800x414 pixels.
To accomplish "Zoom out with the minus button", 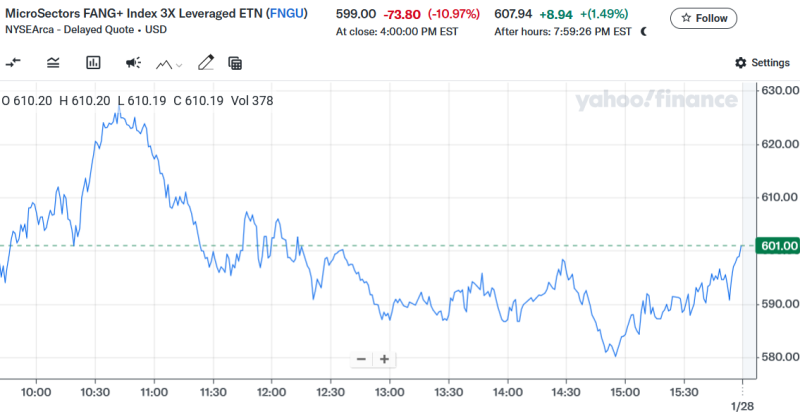I will [361, 359].
